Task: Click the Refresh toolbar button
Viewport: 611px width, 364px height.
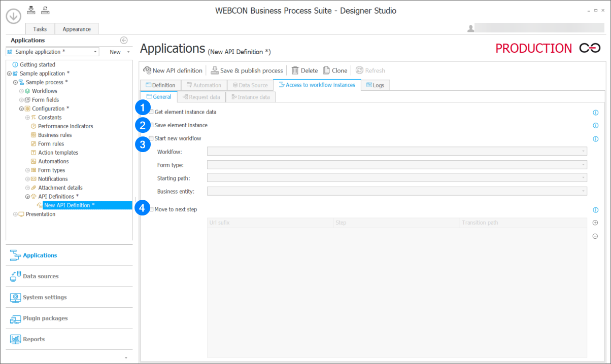Action: point(370,70)
